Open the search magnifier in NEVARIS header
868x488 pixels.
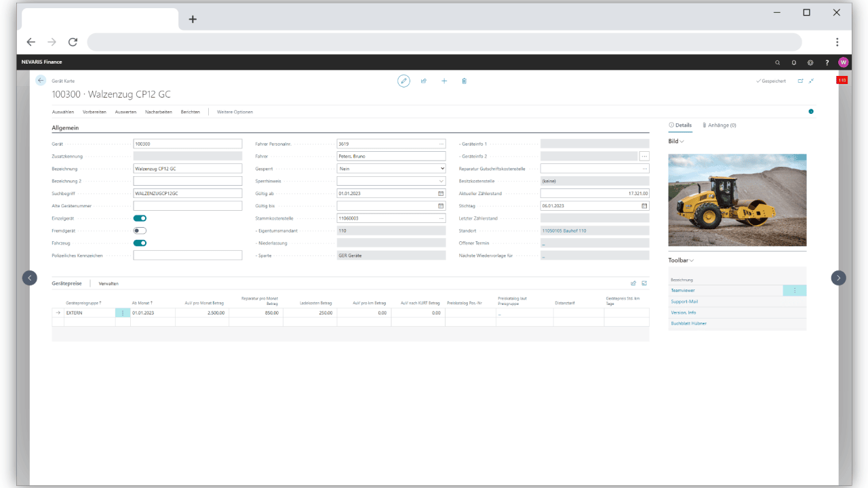tap(778, 62)
